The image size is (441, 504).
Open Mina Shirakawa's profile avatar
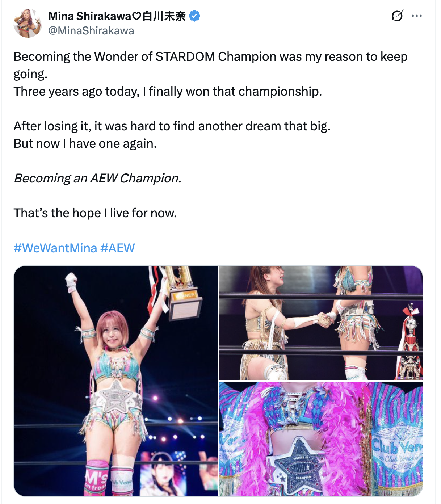[28, 23]
